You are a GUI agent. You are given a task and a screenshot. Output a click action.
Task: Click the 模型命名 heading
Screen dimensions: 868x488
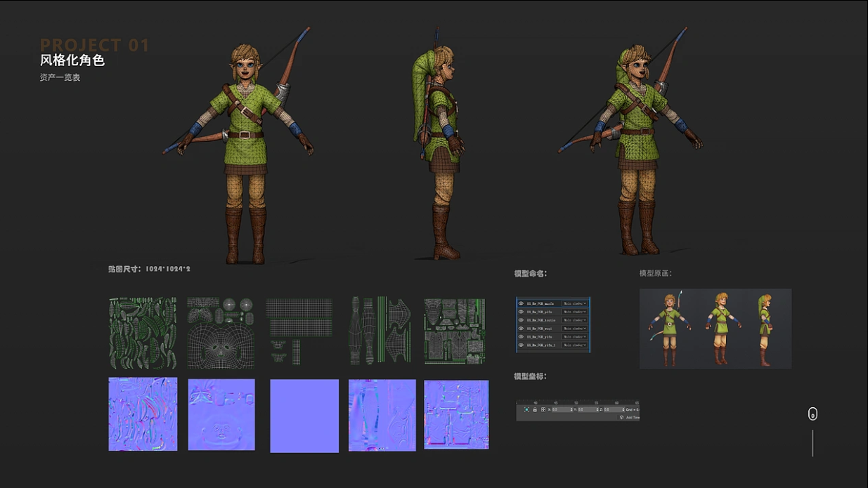tap(530, 274)
